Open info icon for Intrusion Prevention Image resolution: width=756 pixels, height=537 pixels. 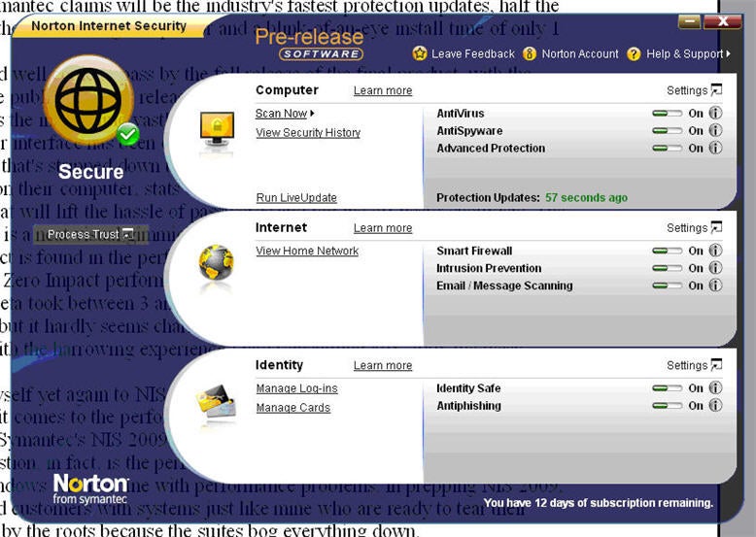(715, 267)
